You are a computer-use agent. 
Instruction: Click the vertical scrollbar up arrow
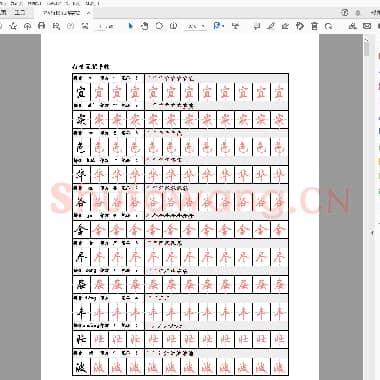(367, 41)
